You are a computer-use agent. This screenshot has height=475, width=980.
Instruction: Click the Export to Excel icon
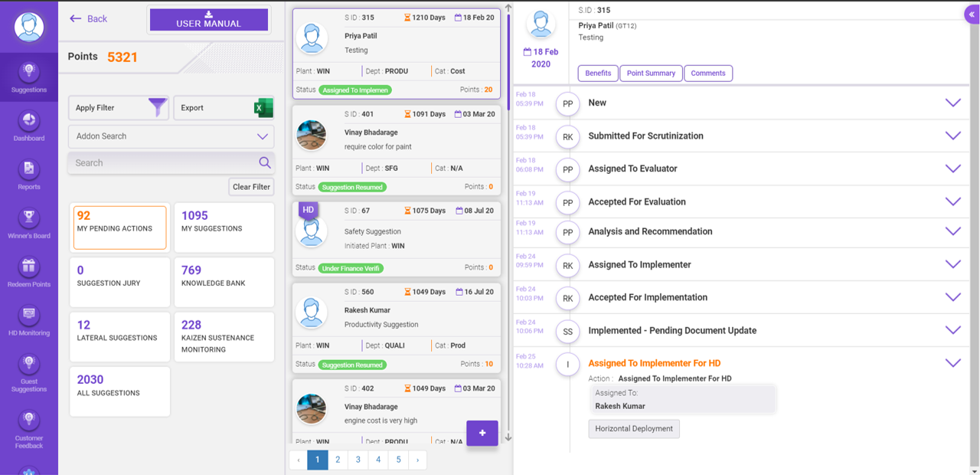[264, 107]
